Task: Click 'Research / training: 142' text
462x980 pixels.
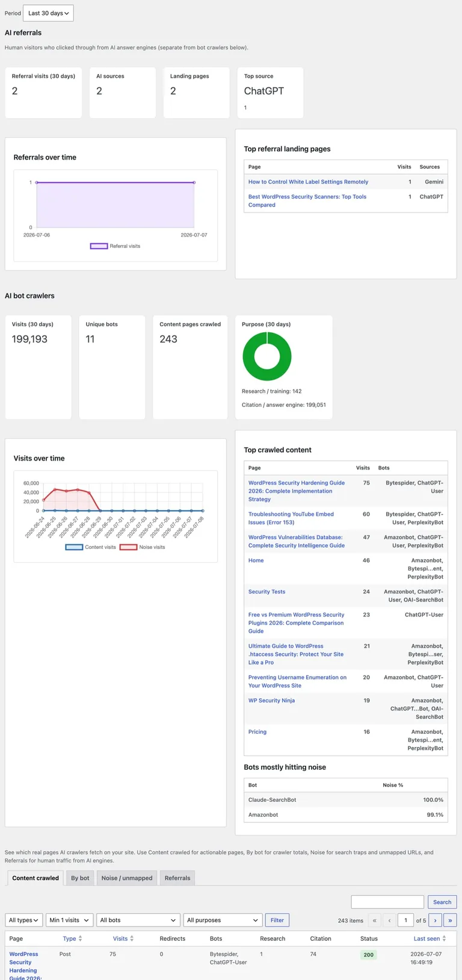Action: (272, 391)
